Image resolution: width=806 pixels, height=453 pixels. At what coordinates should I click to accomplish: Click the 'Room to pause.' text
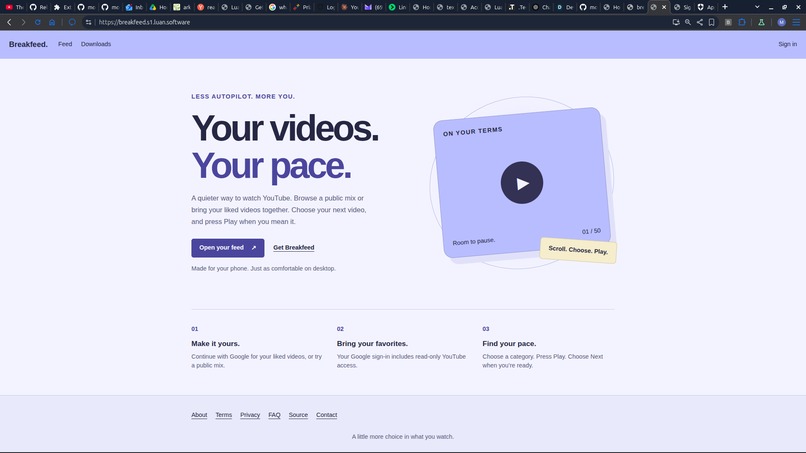pos(473,241)
